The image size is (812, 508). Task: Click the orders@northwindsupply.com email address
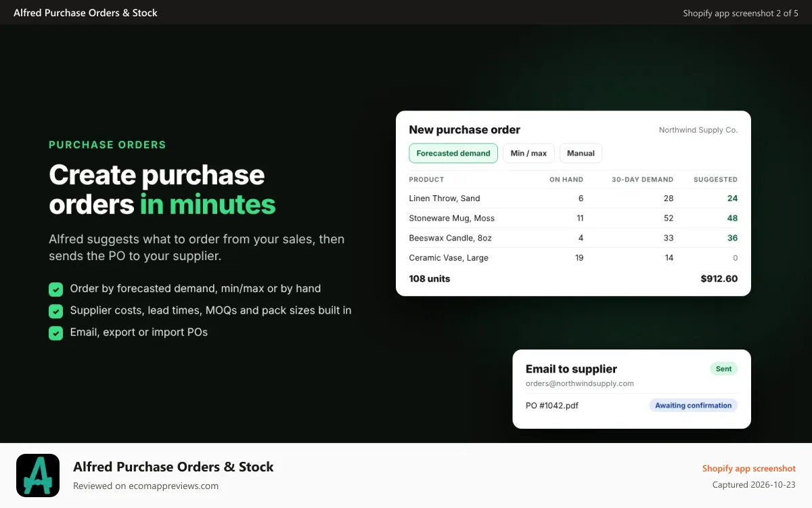pos(580,383)
